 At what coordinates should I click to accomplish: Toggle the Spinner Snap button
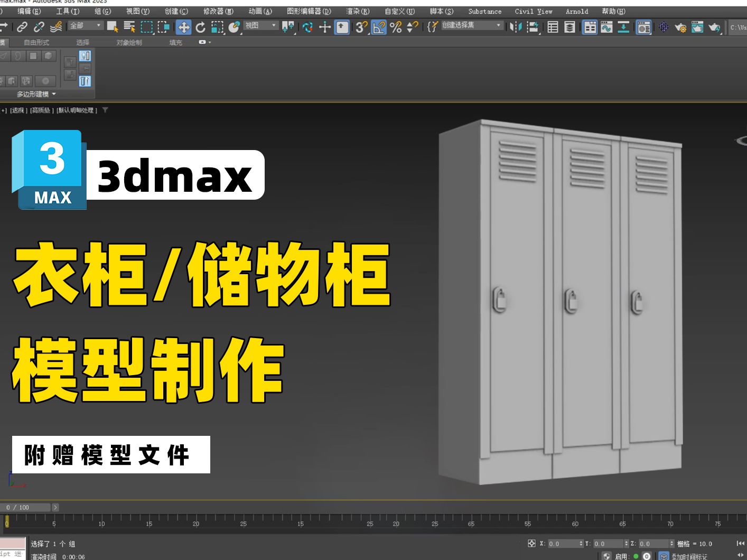click(x=413, y=26)
